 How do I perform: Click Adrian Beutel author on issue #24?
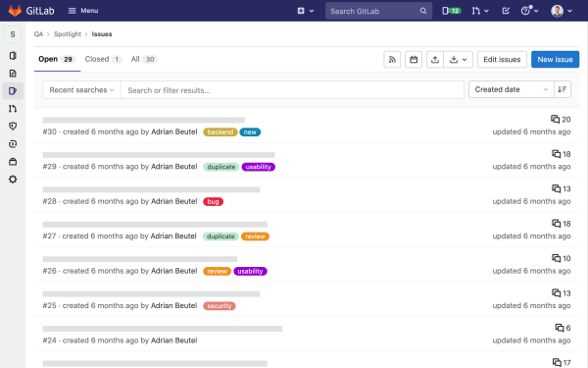point(174,341)
